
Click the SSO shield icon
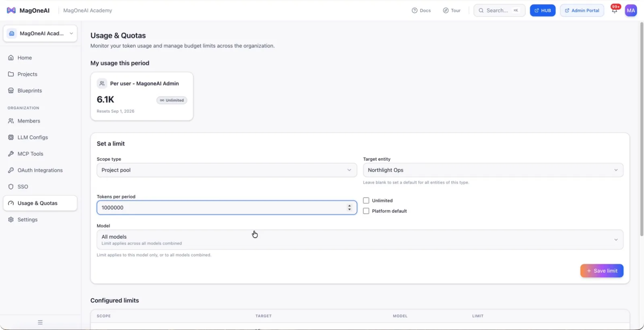click(11, 187)
